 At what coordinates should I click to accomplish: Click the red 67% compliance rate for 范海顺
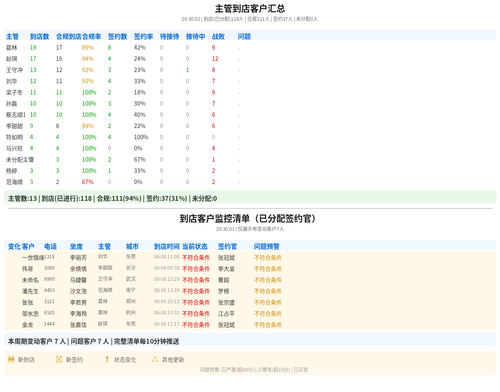coord(88,182)
